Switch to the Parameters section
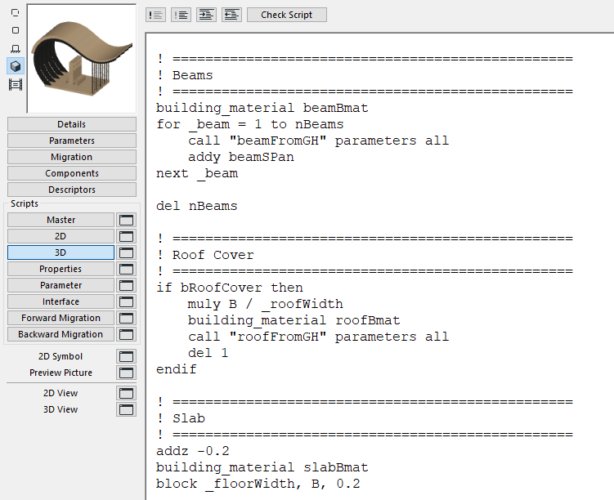 tap(71, 141)
